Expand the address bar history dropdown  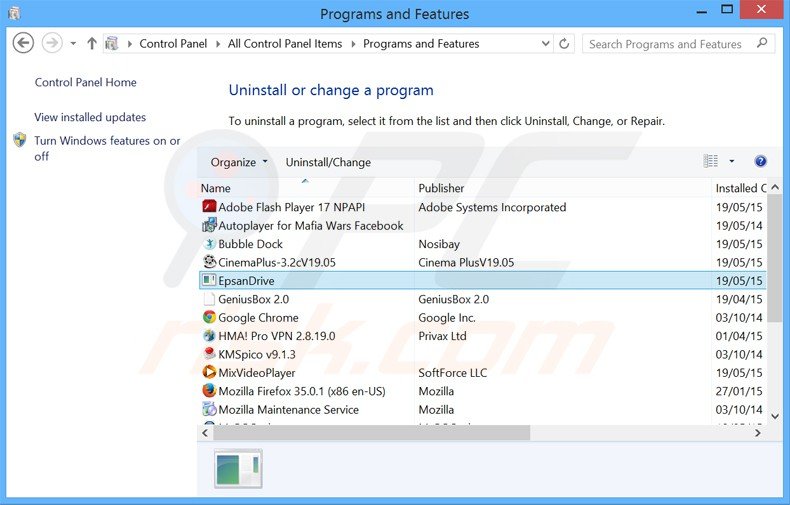point(545,44)
